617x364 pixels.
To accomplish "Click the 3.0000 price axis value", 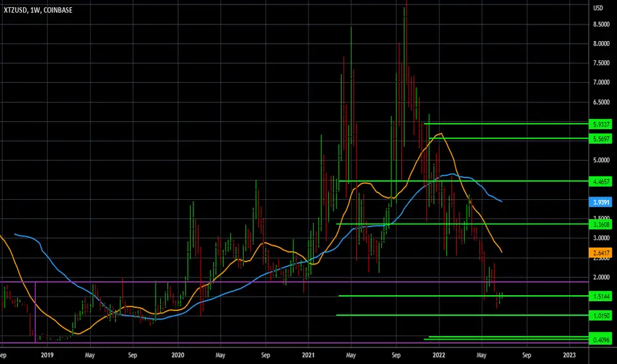I will (x=601, y=238).
